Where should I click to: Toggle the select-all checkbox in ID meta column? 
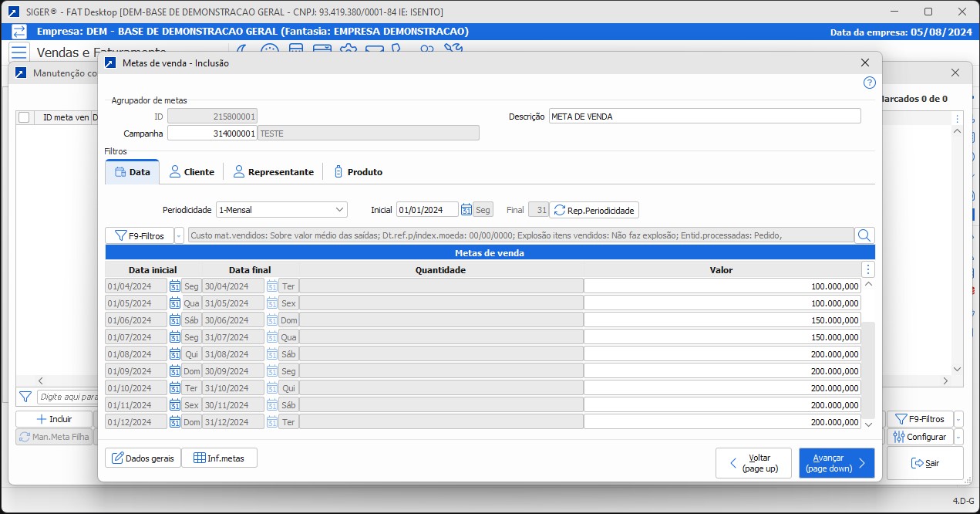[x=24, y=117]
